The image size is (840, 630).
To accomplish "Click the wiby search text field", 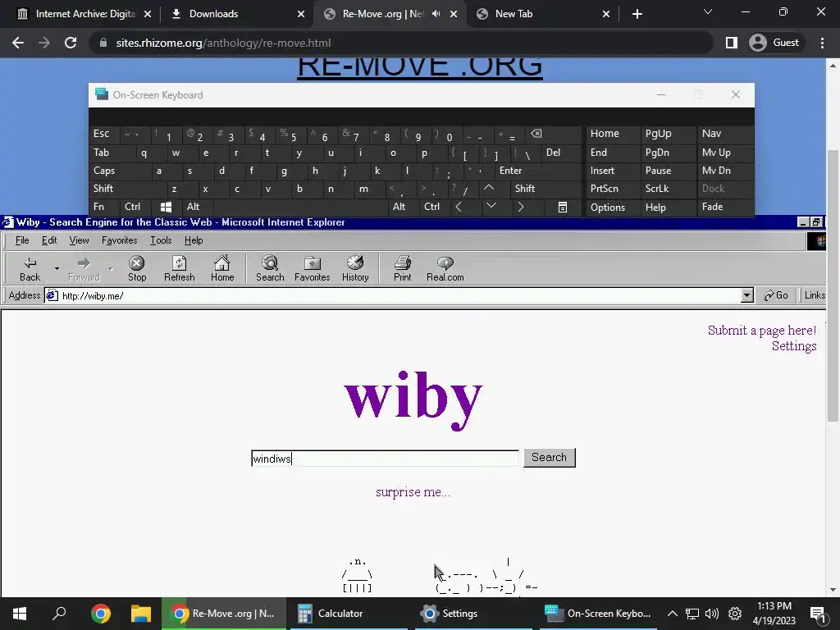I will [x=385, y=458].
